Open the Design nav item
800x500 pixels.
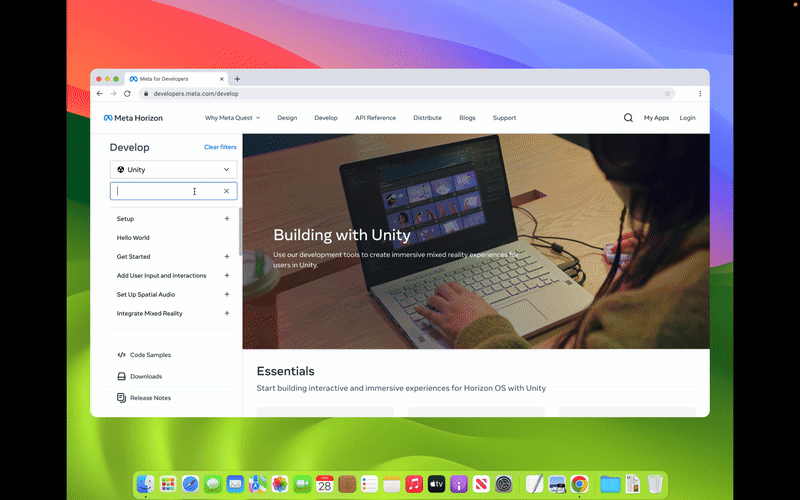click(x=287, y=118)
